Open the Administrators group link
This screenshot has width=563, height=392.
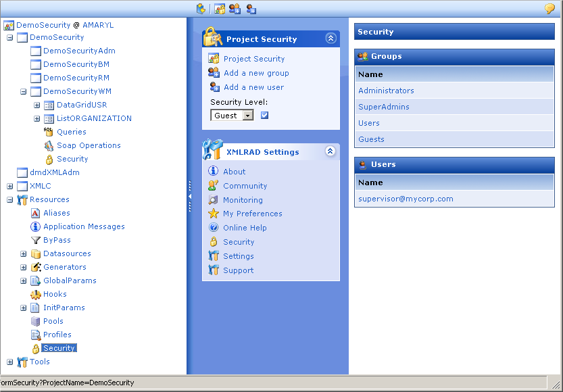point(386,91)
